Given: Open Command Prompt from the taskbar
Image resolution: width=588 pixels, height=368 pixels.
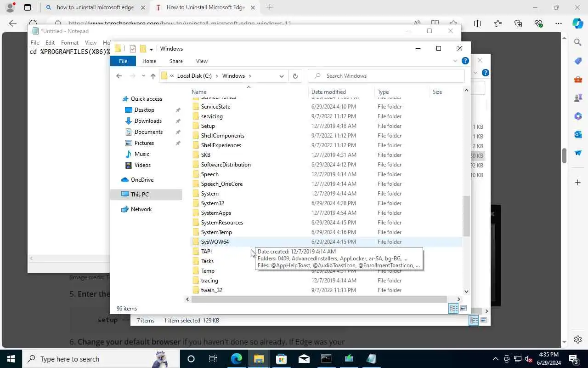Looking at the screenshot, I should [x=326, y=359].
